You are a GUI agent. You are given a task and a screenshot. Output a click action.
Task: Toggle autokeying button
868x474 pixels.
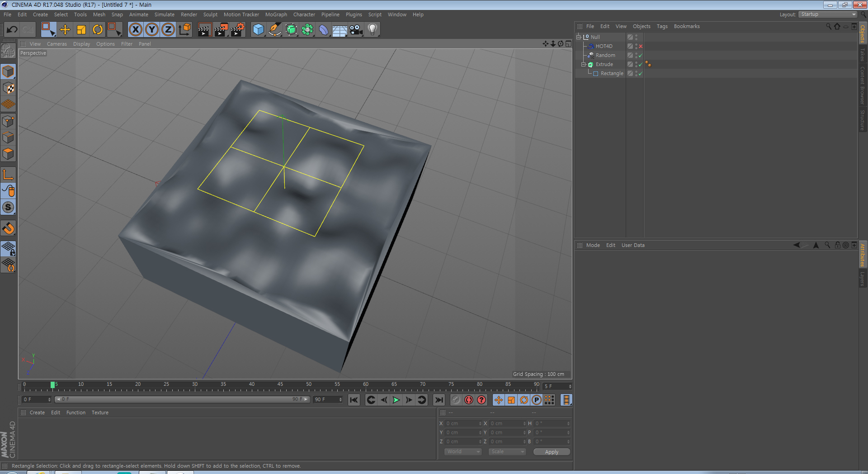pos(469,400)
